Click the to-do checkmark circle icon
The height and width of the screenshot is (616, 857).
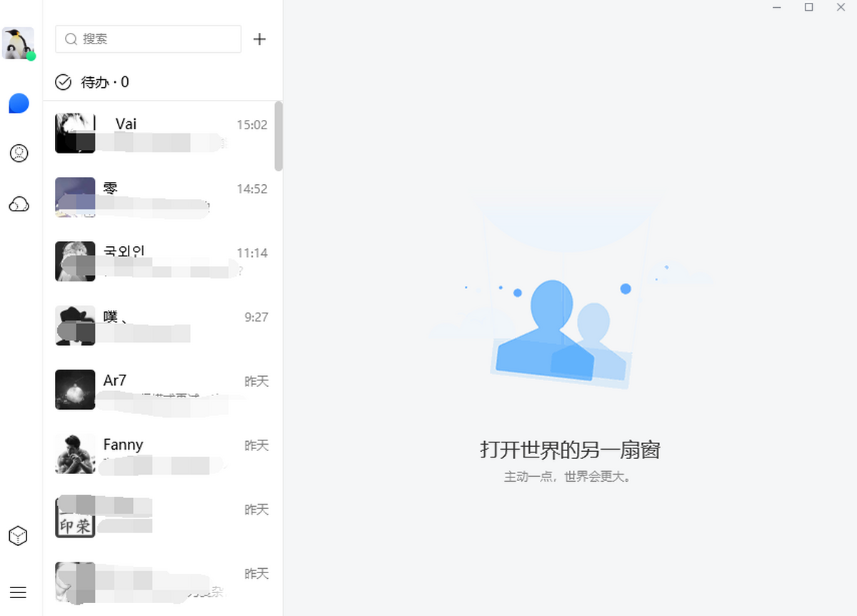point(64,82)
